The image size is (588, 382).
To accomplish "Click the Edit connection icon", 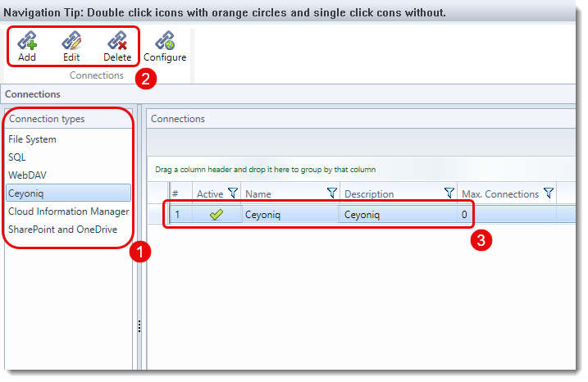I will click(71, 47).
